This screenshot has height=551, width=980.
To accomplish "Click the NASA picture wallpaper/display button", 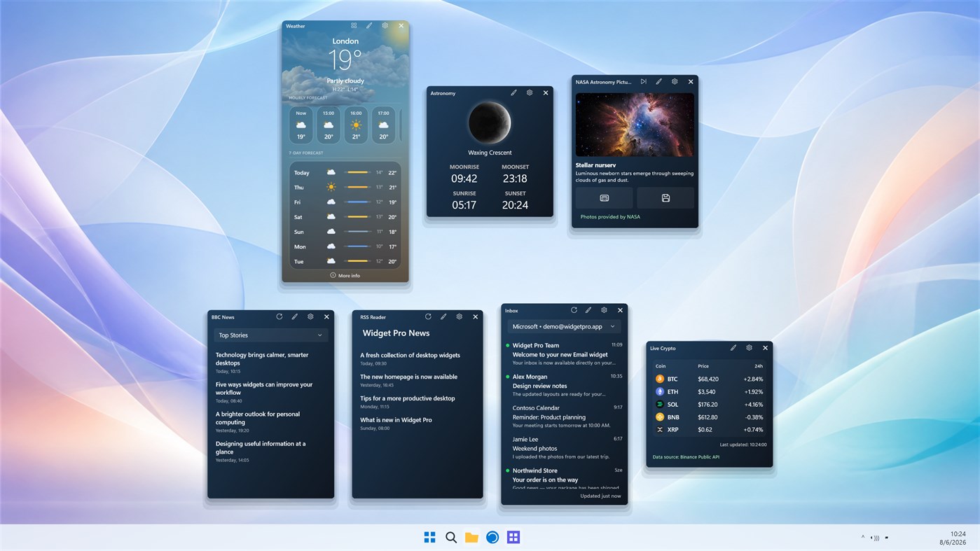I will tap(604, 198).
